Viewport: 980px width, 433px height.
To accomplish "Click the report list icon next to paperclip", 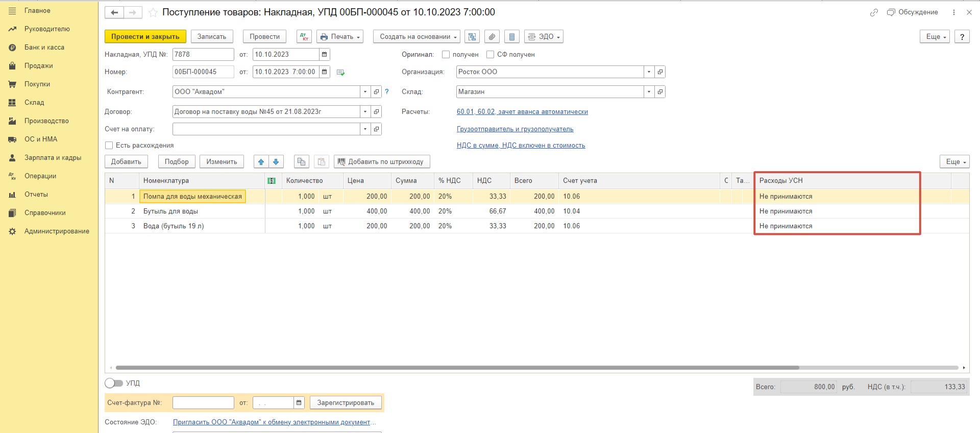I will (x=511, y=37).
